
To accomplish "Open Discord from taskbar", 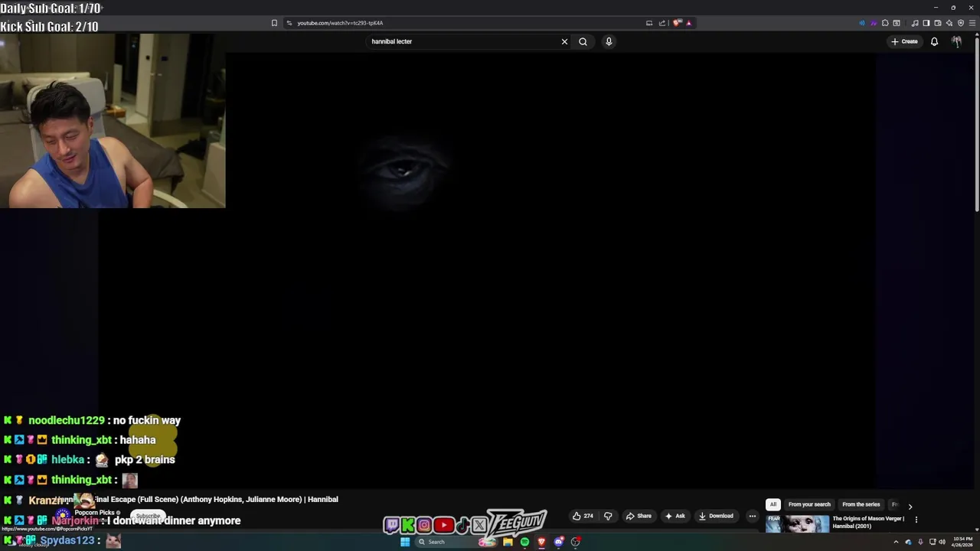I will (x=559, y=542).
